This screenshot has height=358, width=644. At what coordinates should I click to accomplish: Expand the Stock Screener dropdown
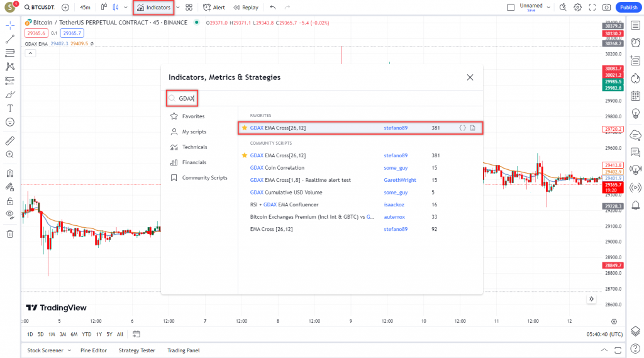[x=69, y=350]
